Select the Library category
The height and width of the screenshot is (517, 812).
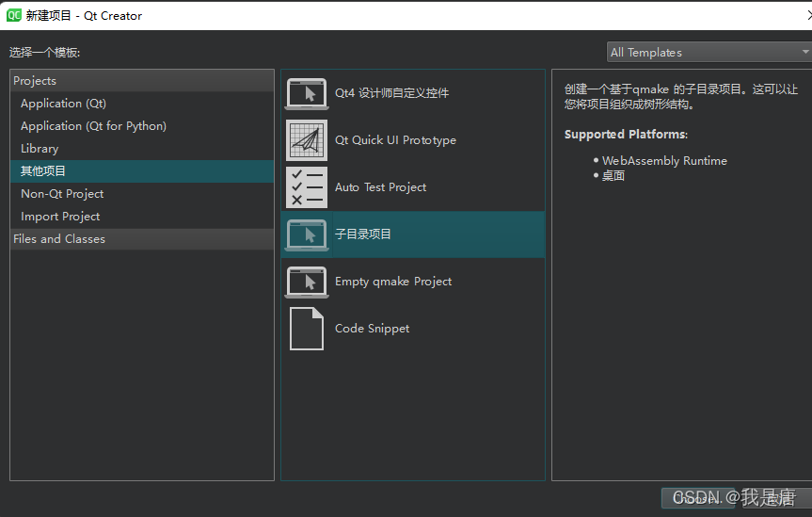tap(142, 149)
